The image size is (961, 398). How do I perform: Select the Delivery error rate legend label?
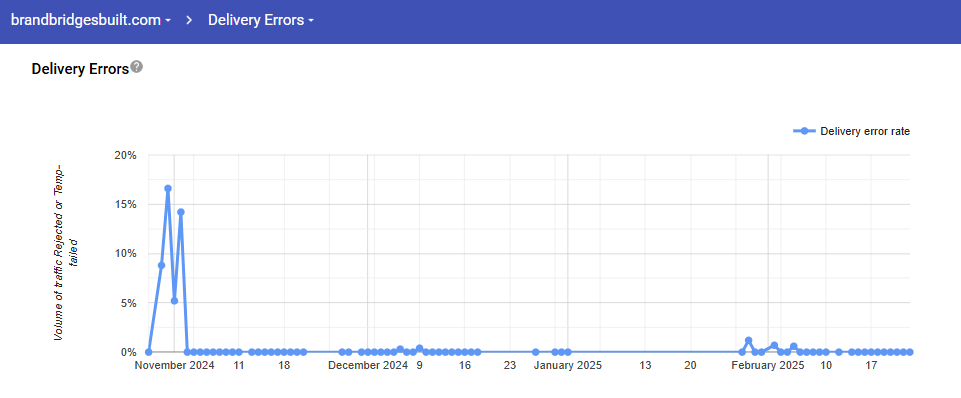coord(865,131)
